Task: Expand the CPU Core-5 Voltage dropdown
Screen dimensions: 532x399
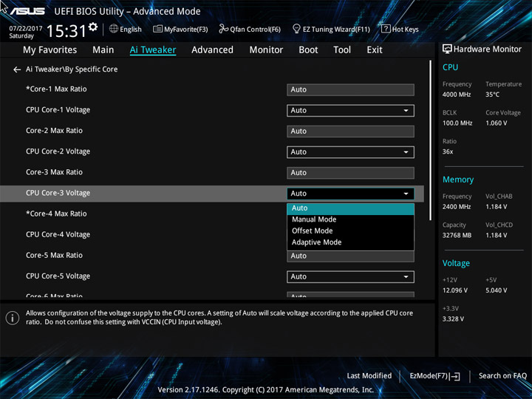Action: (350, 277)
